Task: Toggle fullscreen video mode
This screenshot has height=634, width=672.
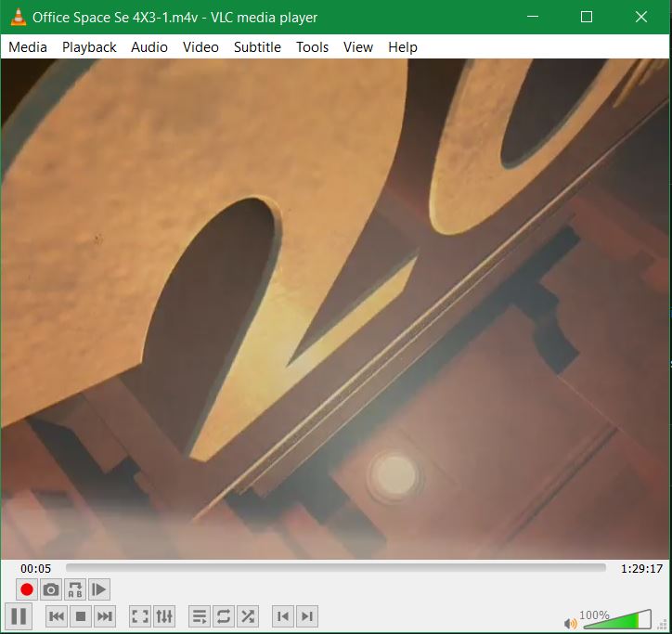Action: coord(140,616)
